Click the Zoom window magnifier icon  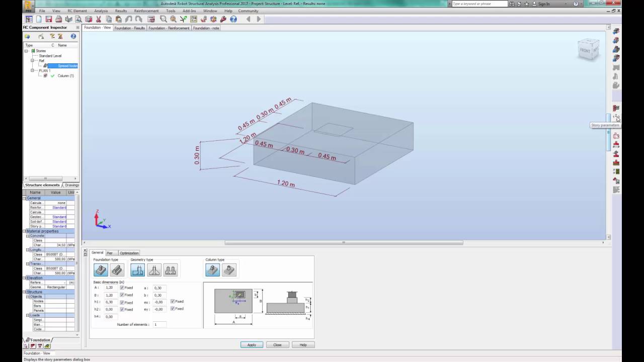tap(163, 19)
